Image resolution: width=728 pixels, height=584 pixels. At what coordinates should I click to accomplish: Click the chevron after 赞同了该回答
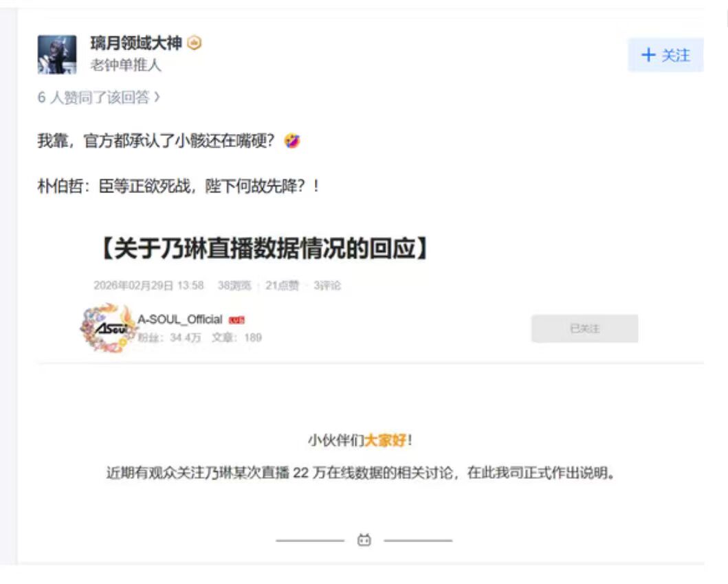(x=157, y=97)
